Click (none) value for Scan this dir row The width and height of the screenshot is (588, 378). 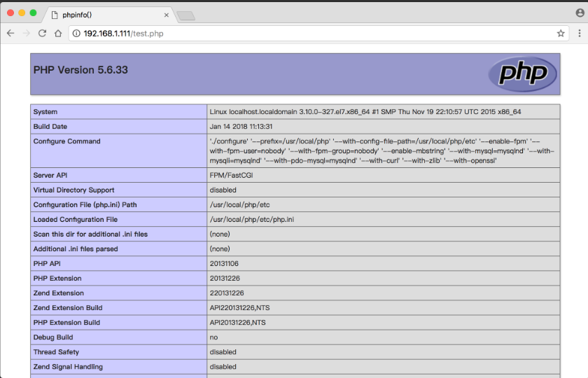(220, 234)
